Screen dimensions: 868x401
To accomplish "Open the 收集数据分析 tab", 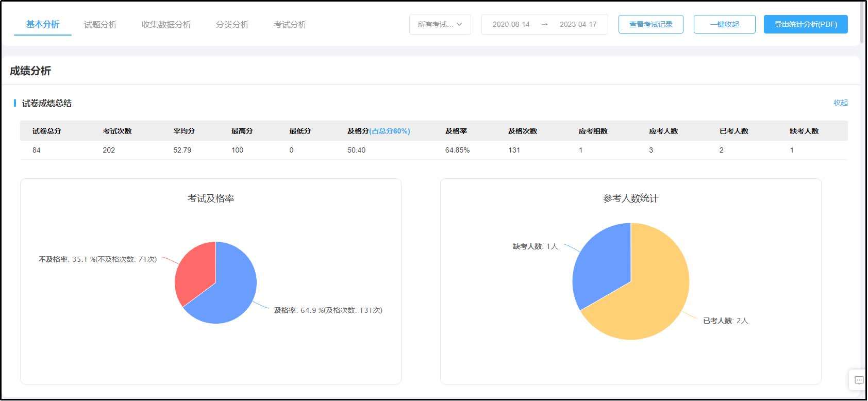I will pos(166,24).
